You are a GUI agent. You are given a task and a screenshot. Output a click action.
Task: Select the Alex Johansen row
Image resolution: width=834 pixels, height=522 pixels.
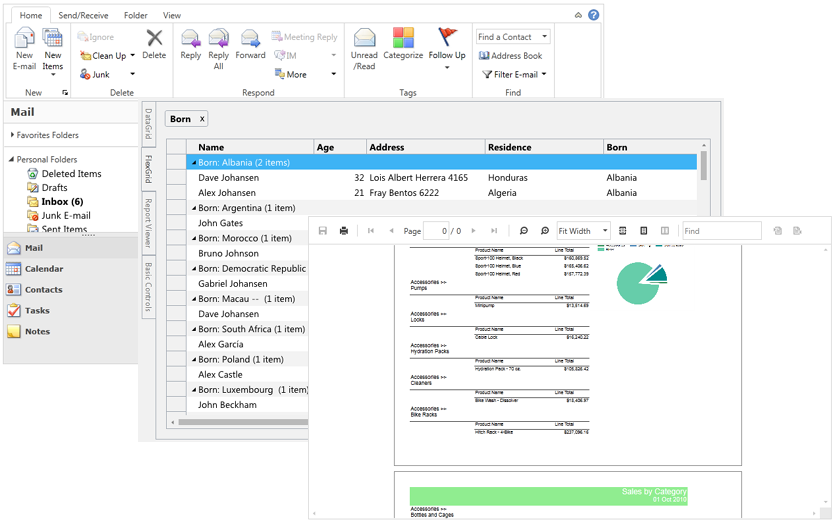441,193
